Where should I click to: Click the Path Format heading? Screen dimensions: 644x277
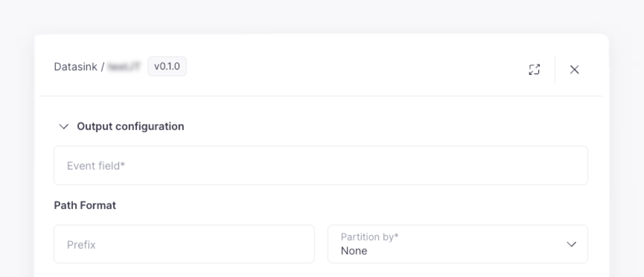click(85, 205)
